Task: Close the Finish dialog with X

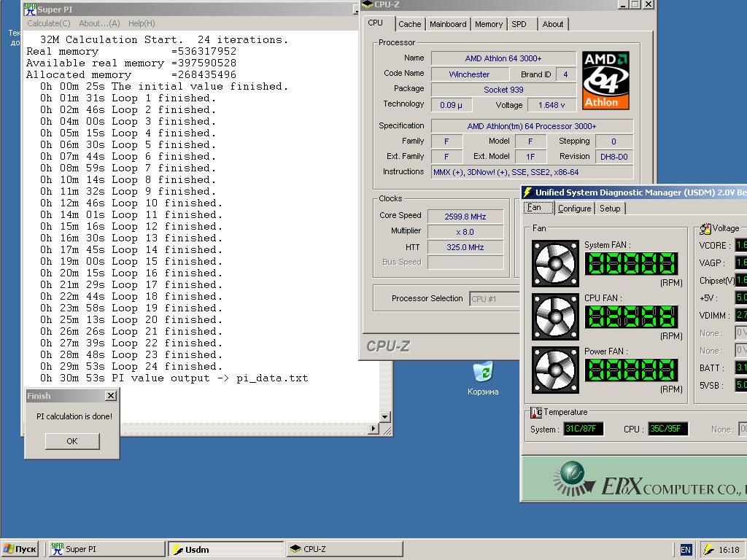Action: pyautogui.click(x=111, y=396)
